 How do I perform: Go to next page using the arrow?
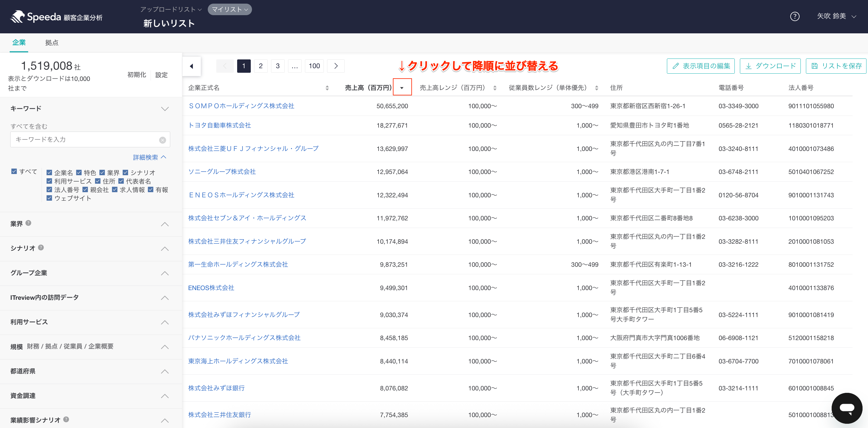336,66
